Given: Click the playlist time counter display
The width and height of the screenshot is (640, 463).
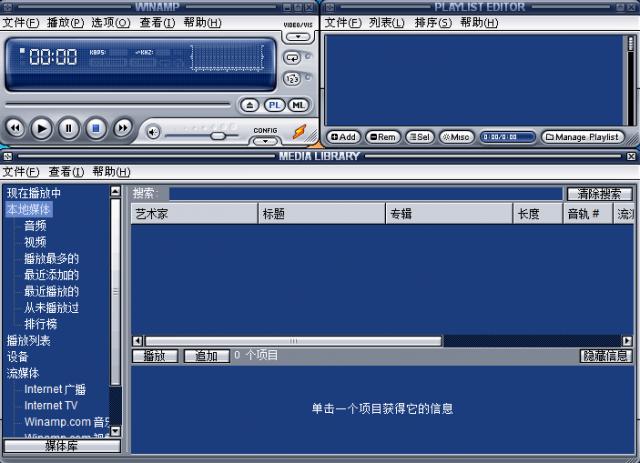Looking at the screenshot, I should coord(507,137).
